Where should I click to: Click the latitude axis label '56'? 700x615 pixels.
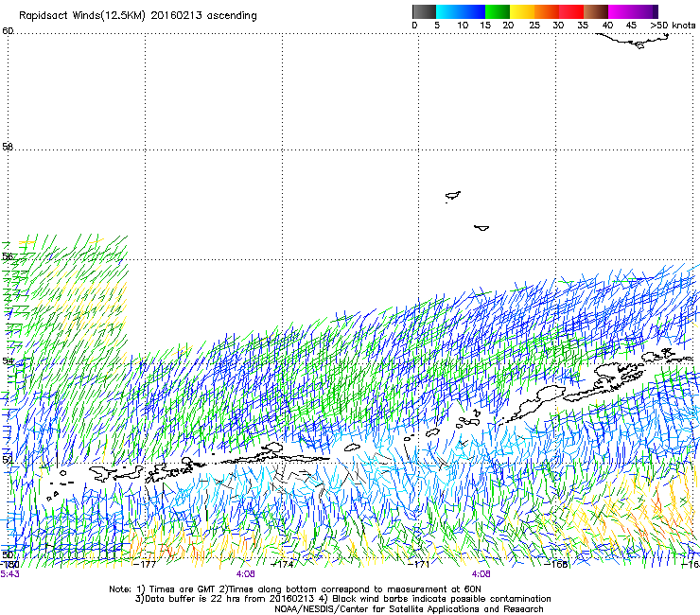8,256
